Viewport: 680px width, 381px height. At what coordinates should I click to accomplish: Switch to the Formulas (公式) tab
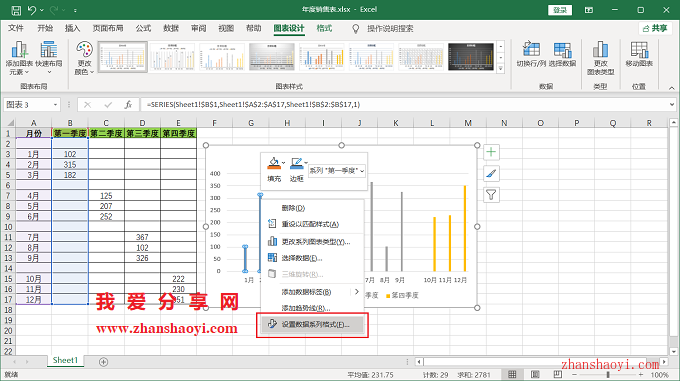[x=143, y=28]
